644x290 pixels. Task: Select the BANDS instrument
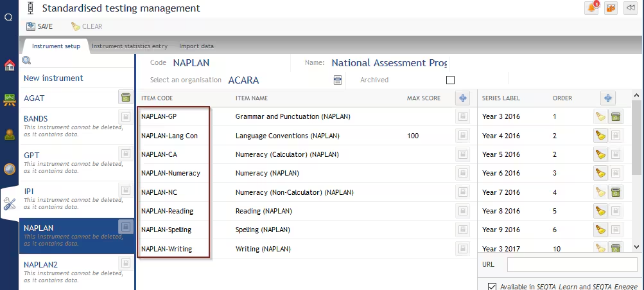tap(77, 125)
